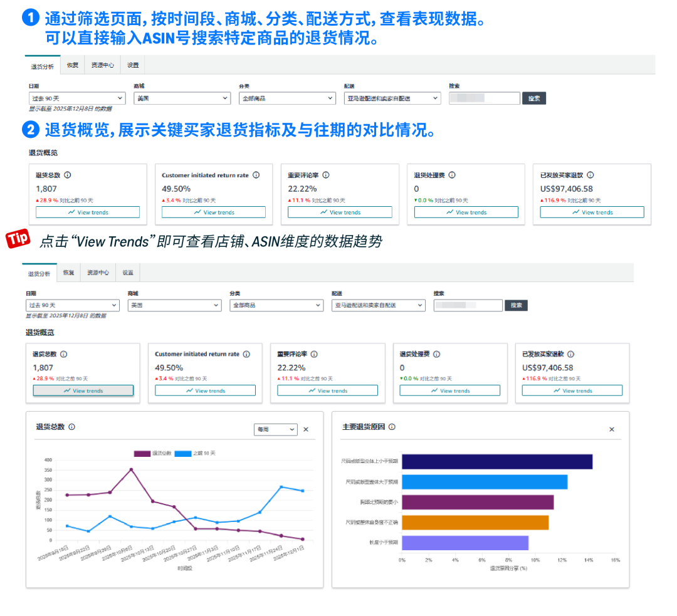The width and height of the screenshot is (677, 616).
Task: Close the 主要退货原因 bar chart panel
Action: (611, 429)
